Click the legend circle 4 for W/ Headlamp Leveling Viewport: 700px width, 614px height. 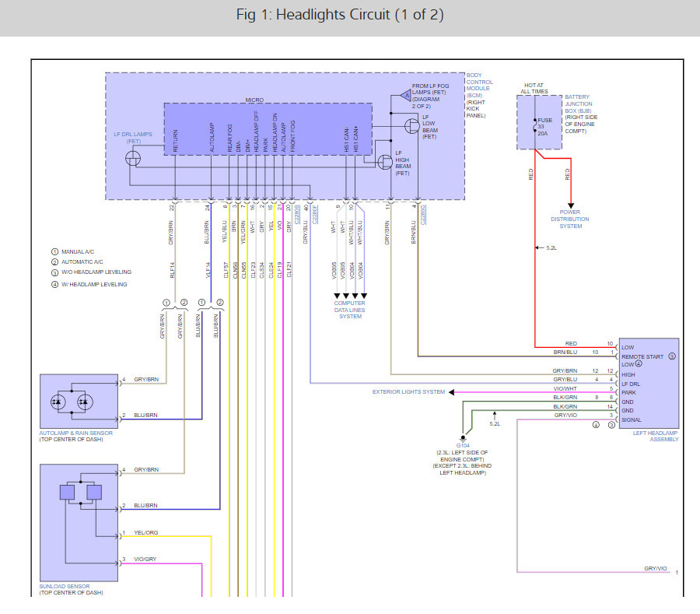tap(55, 285)
